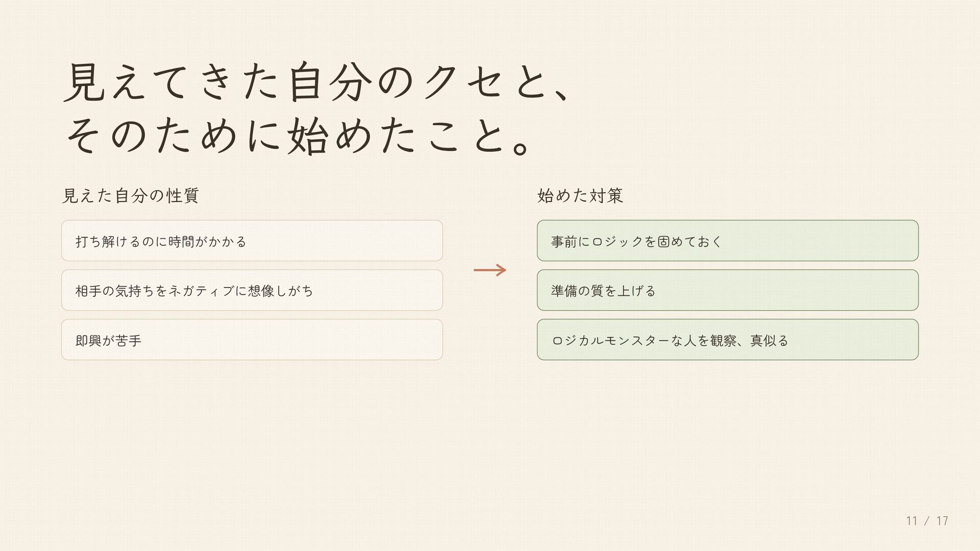Image resolution: width=980 pixels, height=551 pixels.
Task: Click the word ネガティブ in the middle left card
Action: click(201, 291)
